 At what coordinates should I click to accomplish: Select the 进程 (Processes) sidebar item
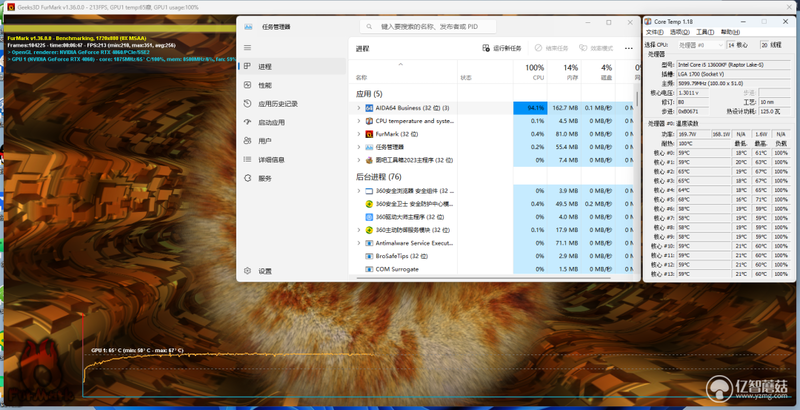click(x=292, y=66)
